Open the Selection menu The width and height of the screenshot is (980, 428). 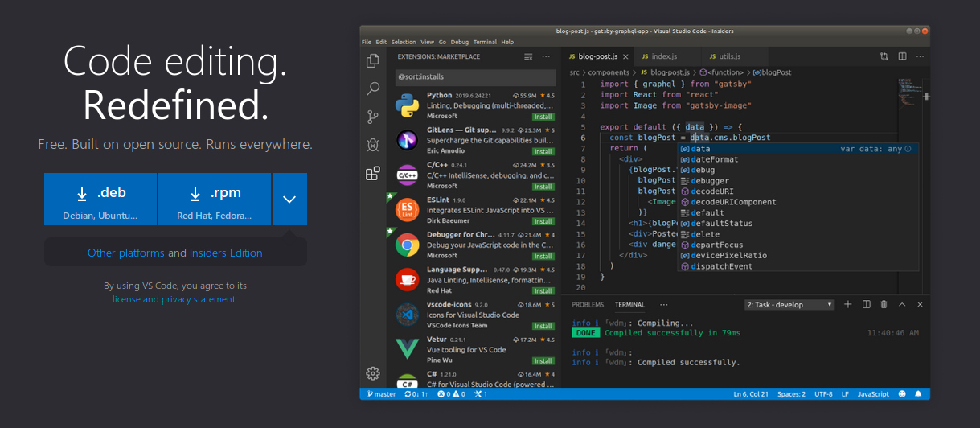tap(404, 42)
